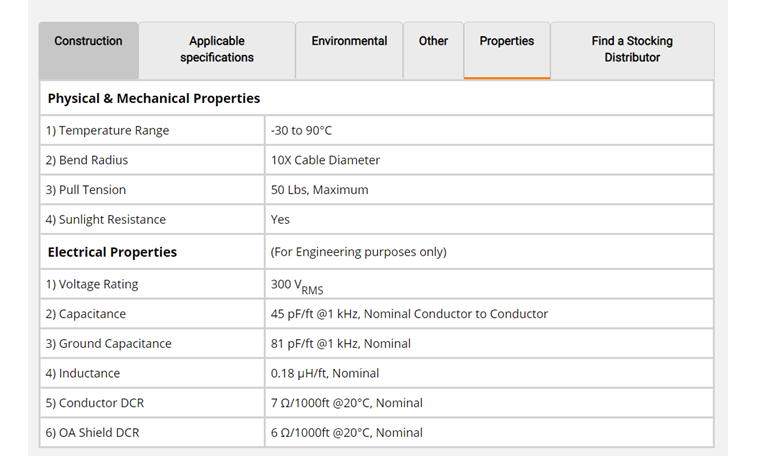This screenshot has height=456, width=757.
Task: Open the Other tab
Action: pos(433,42)
